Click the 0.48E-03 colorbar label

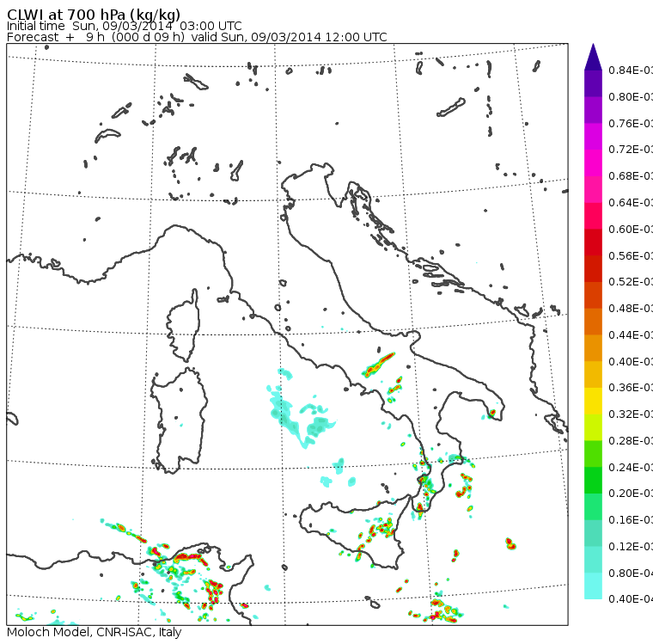(x=631, y=309)
